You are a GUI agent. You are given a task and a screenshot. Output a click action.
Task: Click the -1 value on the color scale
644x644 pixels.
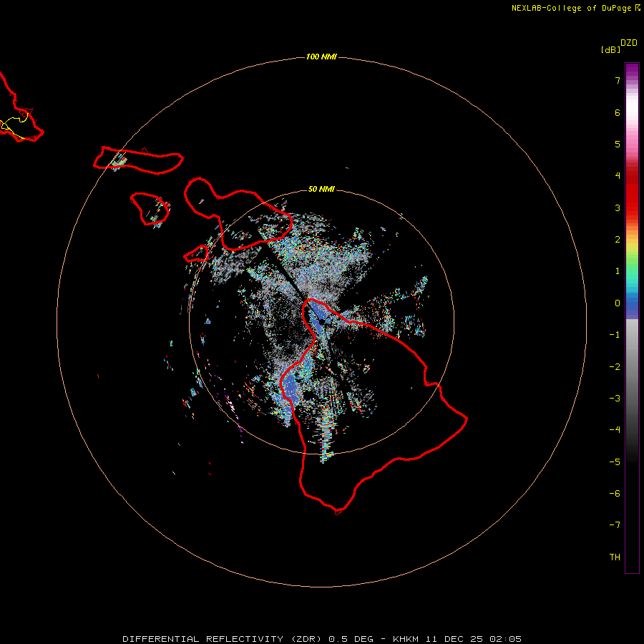pos(615,335)
